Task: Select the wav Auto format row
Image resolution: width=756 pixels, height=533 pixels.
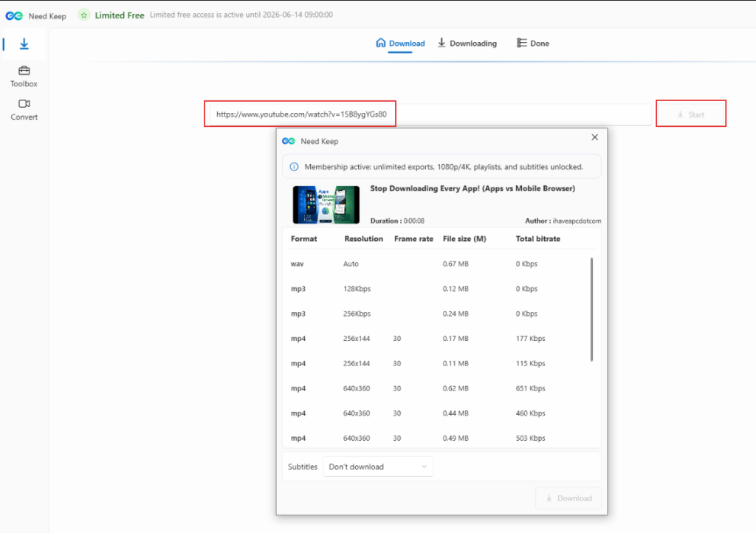Action: [439, 264]
